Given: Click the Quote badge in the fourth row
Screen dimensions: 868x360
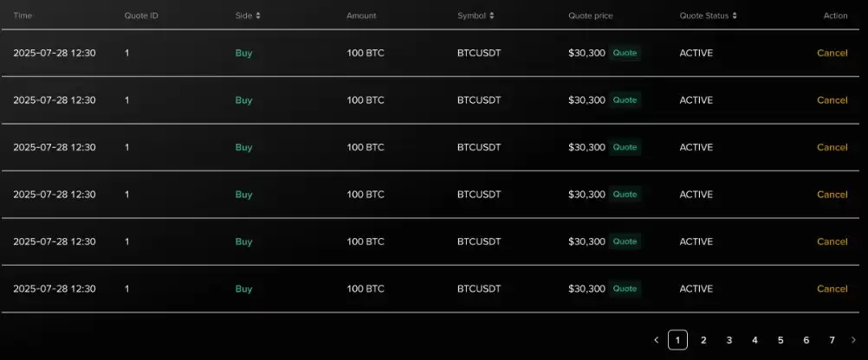Looking at the screenshot, I should click(625, 195).
